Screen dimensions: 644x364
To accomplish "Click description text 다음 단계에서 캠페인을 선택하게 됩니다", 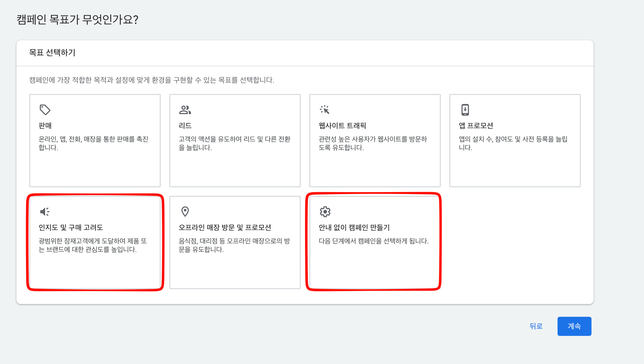I will [x=373, y=241].
